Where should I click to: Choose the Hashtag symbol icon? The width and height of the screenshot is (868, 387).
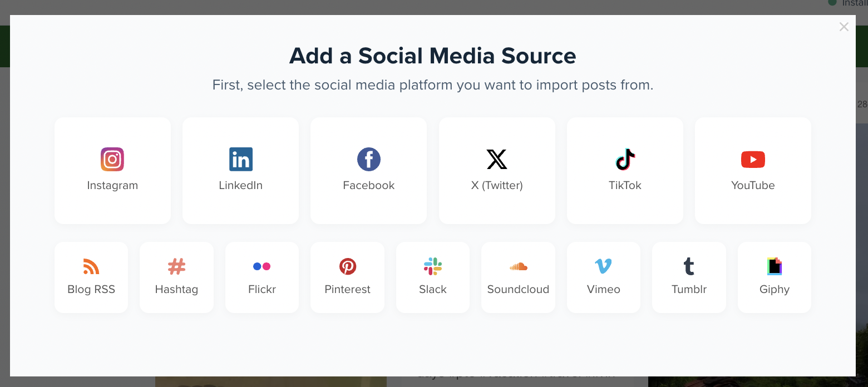pyautogui.click(x=176, y=266)
